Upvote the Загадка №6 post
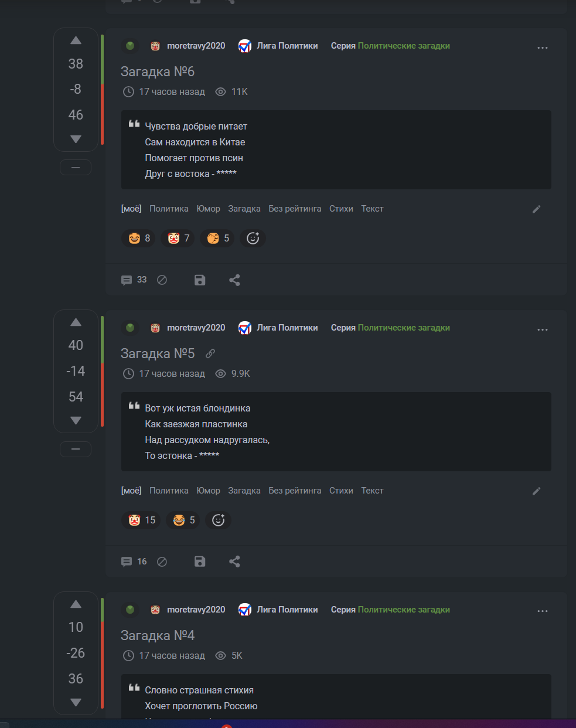 click(76, 40)
